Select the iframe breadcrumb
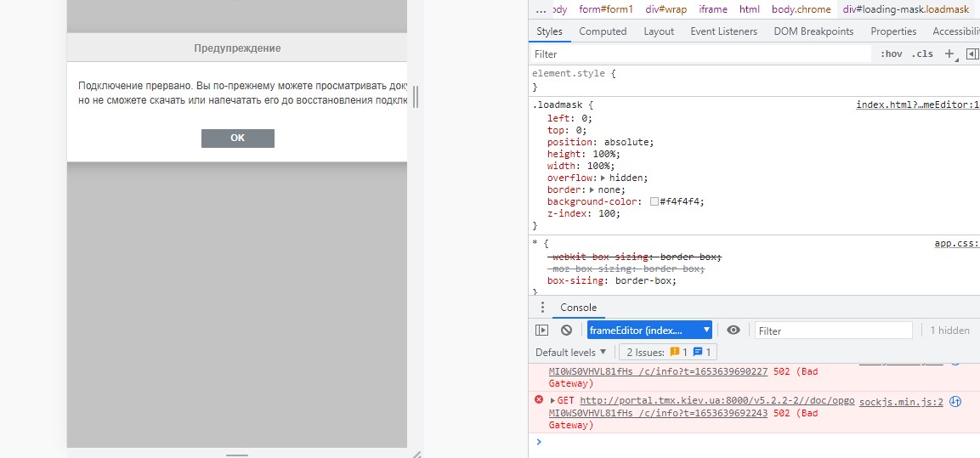This screenshot has height=458, width=980. 712,9
